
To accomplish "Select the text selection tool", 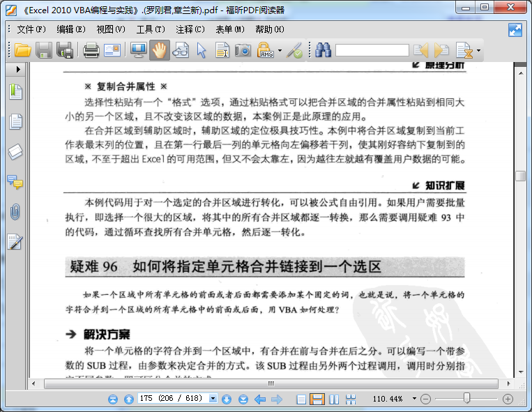I will (x=222, y=50).
